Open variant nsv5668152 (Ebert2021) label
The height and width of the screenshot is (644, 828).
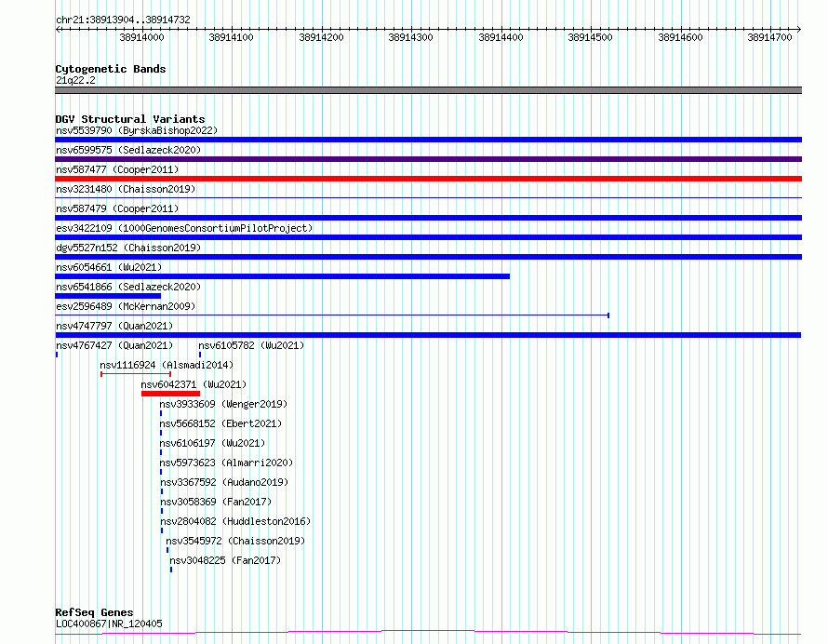(x=220, y=423)
